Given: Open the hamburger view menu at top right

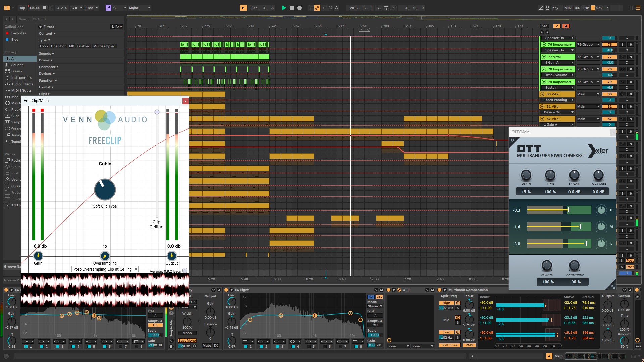Looking at the screenshot, I should pos(638,8).
